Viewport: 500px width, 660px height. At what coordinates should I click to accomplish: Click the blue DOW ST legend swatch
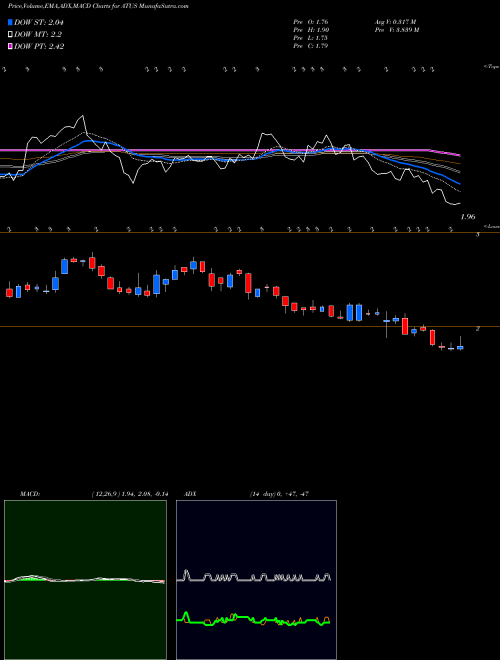point(10,22)
